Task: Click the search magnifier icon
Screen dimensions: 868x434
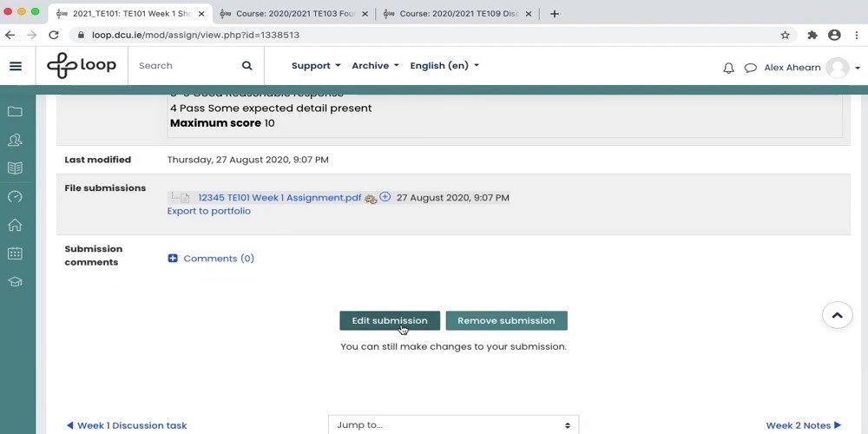Action: [247, 66]
